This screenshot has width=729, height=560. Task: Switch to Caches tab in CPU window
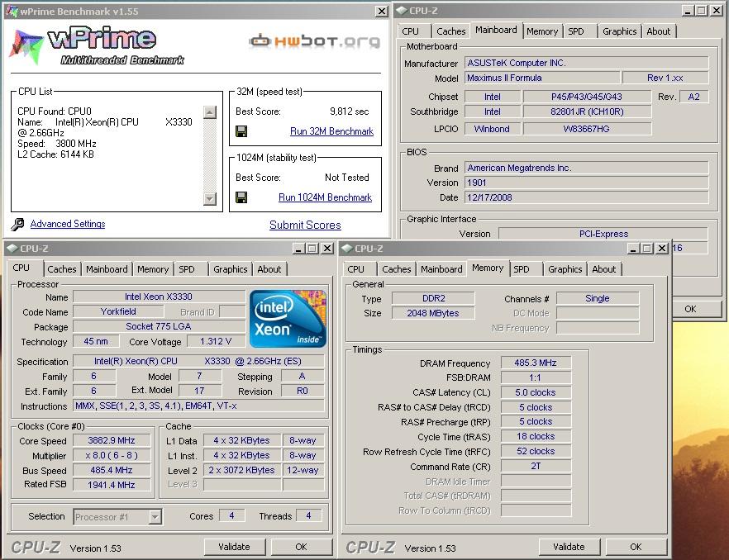coord(62,269)
